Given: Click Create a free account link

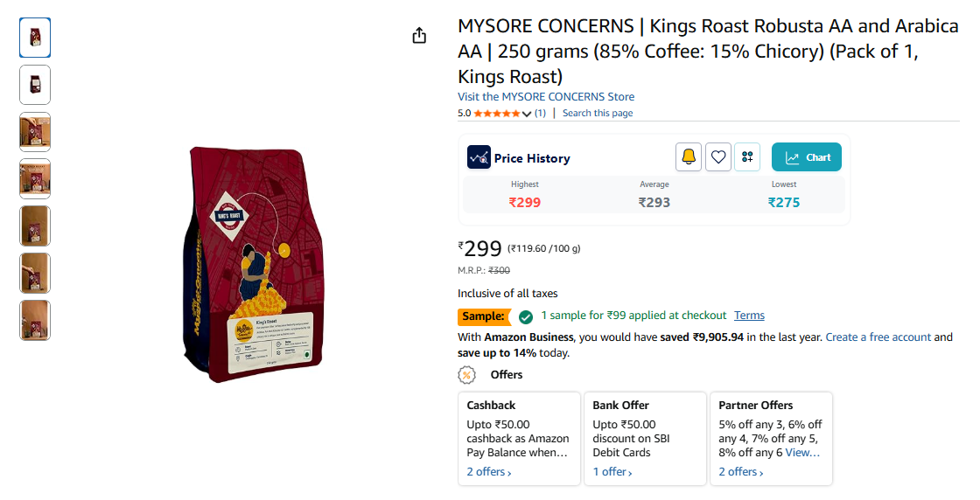Looking at the screenshot, I should coord(878,337).
